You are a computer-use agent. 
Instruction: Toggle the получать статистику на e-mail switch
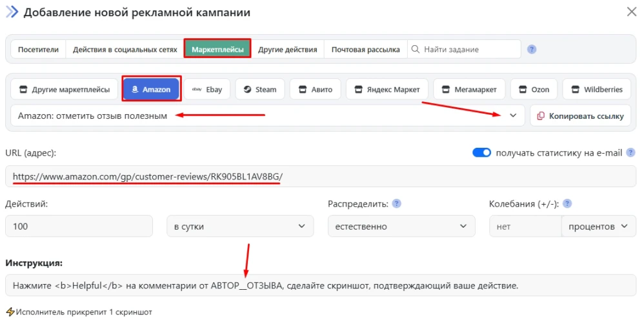481,153
